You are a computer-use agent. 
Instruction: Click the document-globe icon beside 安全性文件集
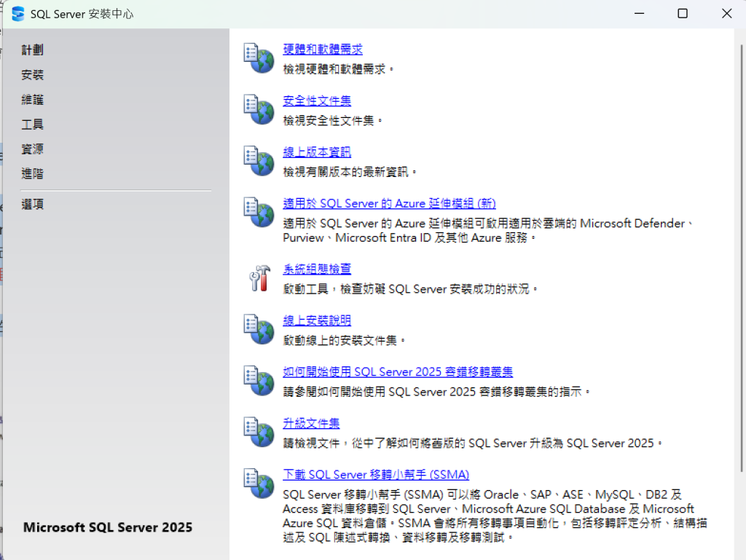259,109
